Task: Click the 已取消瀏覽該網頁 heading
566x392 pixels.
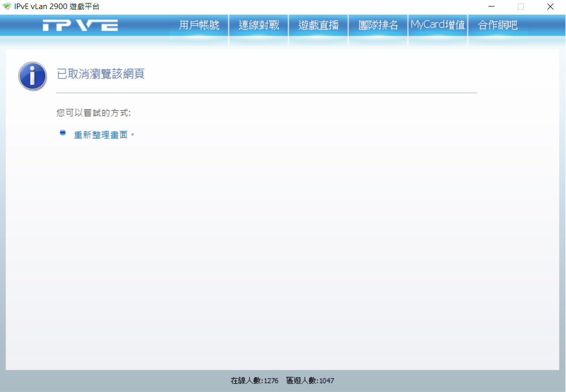Action: pyautogui.click(x=100, y=74)
